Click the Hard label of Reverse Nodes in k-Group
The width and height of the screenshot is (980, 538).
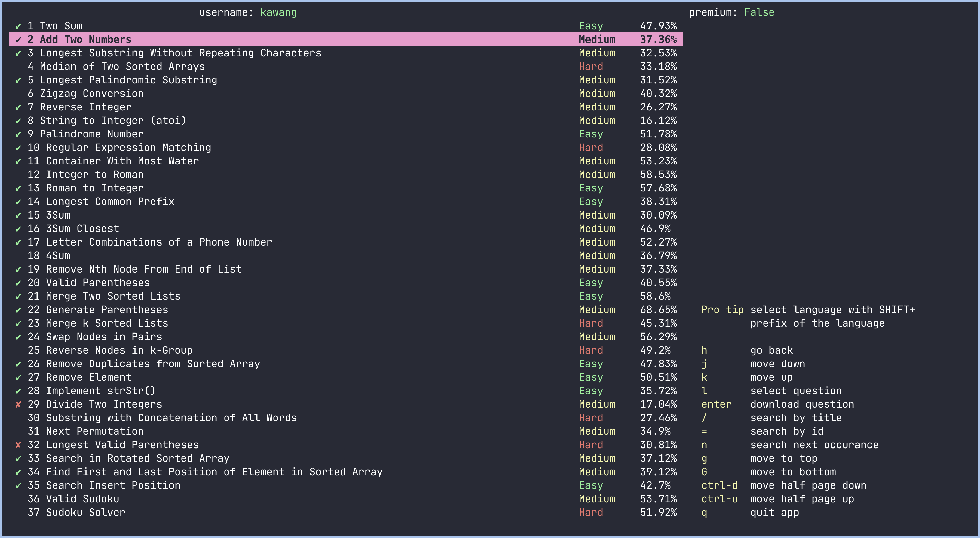[591, 350]
